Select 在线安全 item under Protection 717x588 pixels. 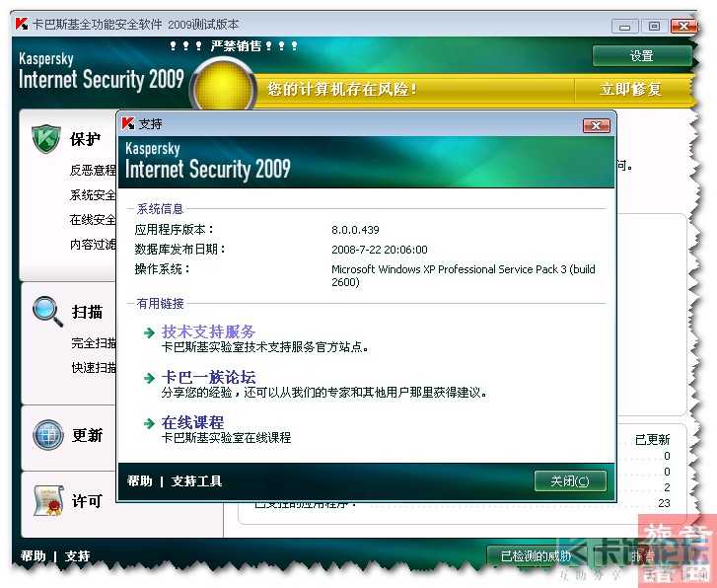(93, 220)
